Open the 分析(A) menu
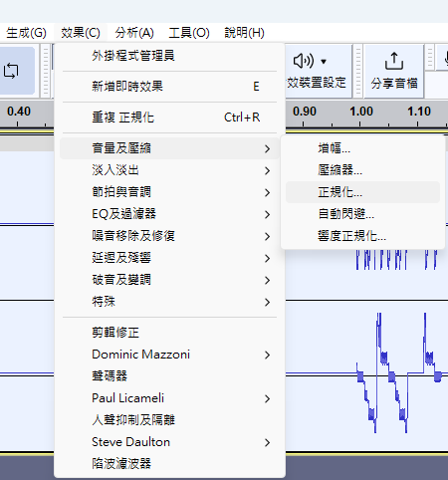The image size is (448, 480). (134, 33)
